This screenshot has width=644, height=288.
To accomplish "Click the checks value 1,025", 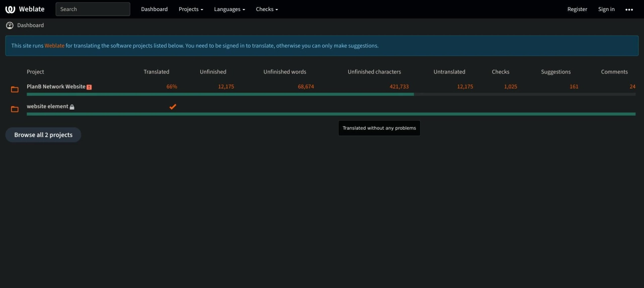I will pos(511,86).
